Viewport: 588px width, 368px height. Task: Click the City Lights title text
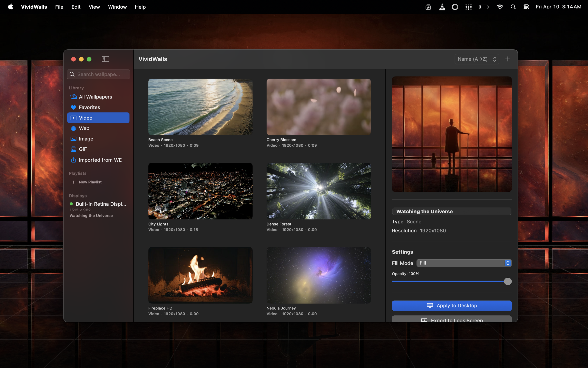[x=158, y=224]
